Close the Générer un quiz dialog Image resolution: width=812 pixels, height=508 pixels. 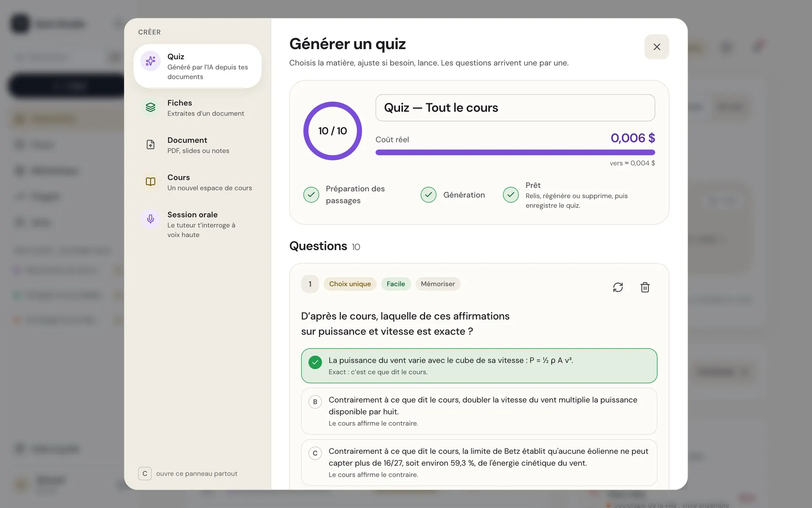[x=657, y=47]
